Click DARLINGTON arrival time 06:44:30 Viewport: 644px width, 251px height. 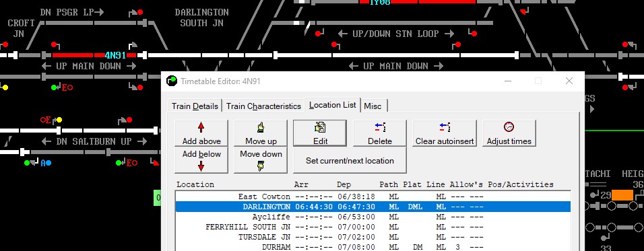pos(314,207)
